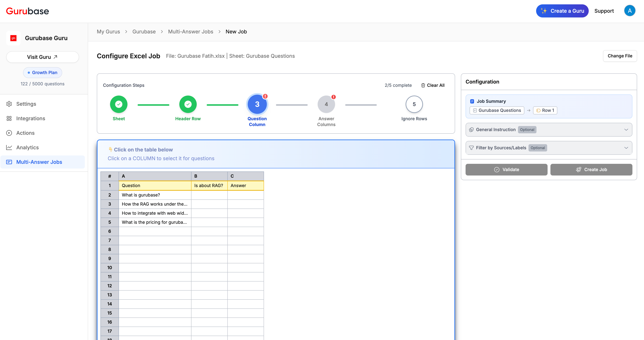The image size is (644, 340).
Task: Open the Support menu item
Action: tap(604, 11)
